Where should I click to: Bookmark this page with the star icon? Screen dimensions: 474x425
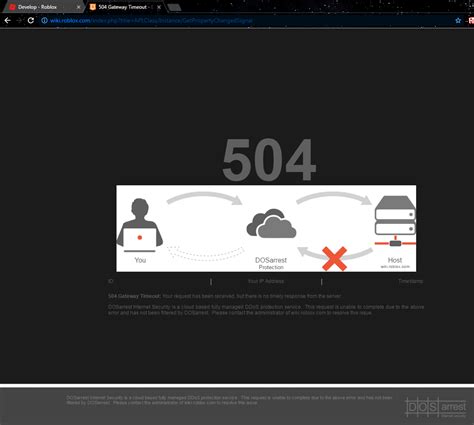point(458,21)
